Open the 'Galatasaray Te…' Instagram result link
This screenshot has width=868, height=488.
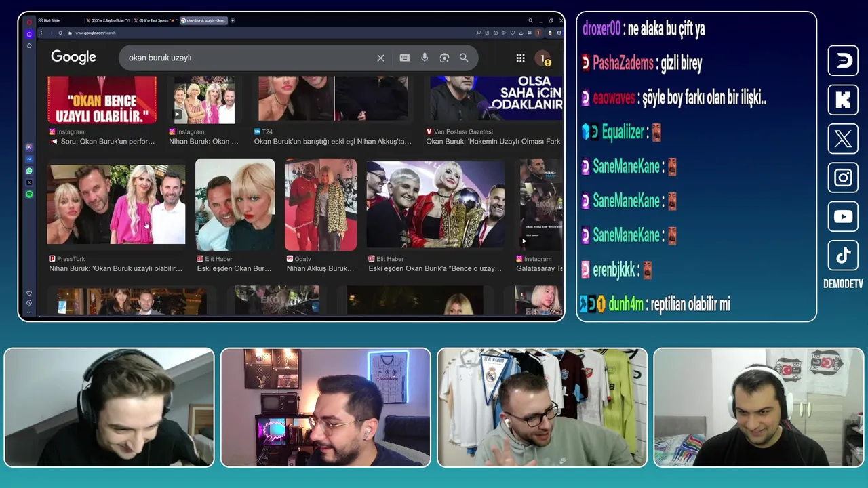[x=540, y=269]
